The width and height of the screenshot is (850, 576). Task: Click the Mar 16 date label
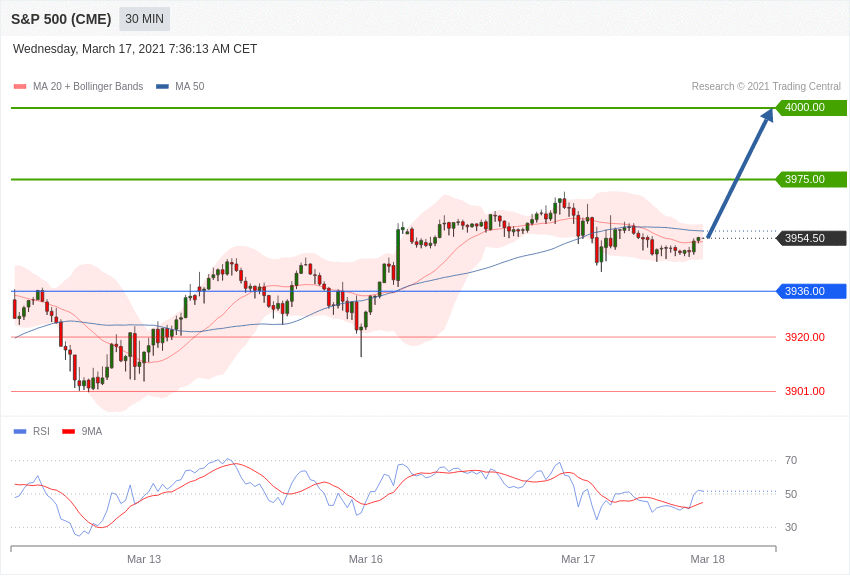pyautogui.click(x=365, y=559)
